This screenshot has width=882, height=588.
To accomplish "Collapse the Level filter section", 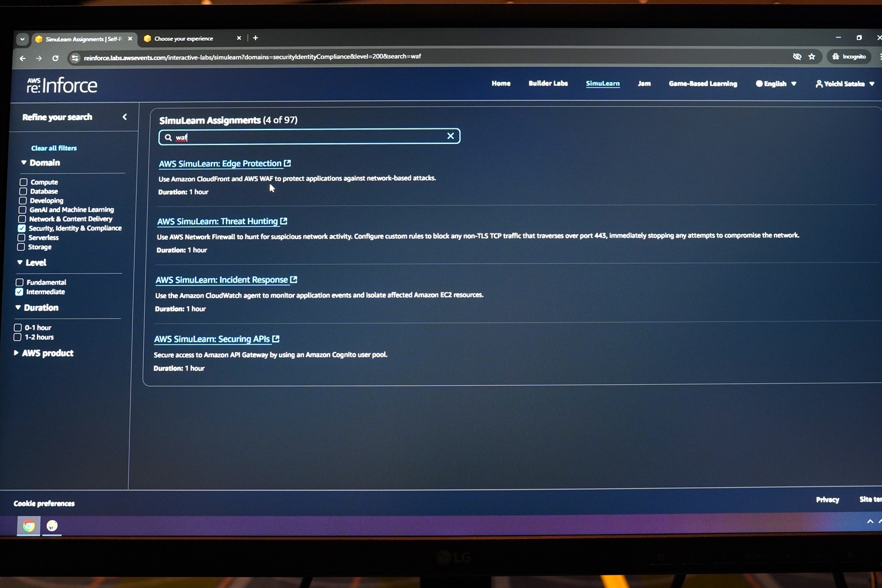I will 32,262.
